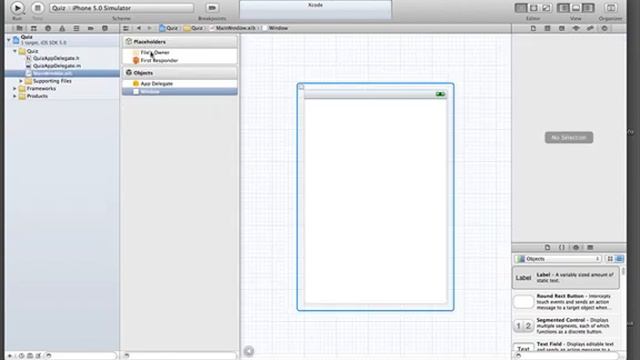Select the Segmented Control object
Image resolution: width=640 pixels, height=360 pixels.
[x=566, y=326]
